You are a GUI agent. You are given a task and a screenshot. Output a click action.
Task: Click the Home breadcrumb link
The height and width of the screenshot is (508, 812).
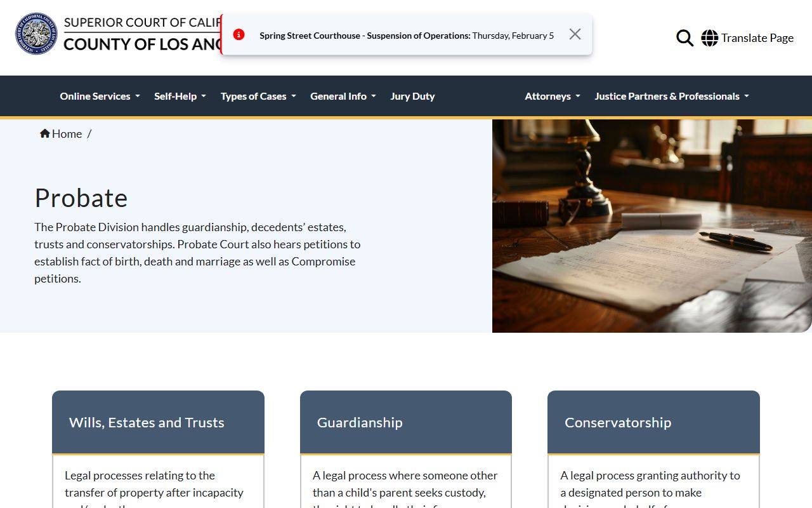pos(67,133)
